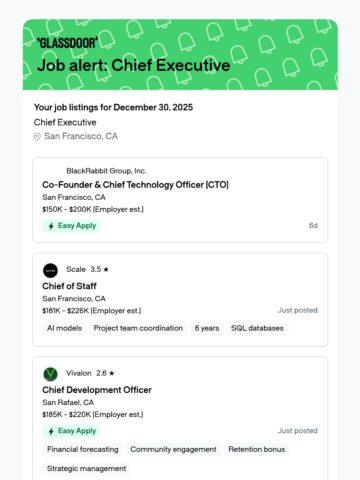Select Easy Apply badge on BlackRabbit job

point(71,226)
